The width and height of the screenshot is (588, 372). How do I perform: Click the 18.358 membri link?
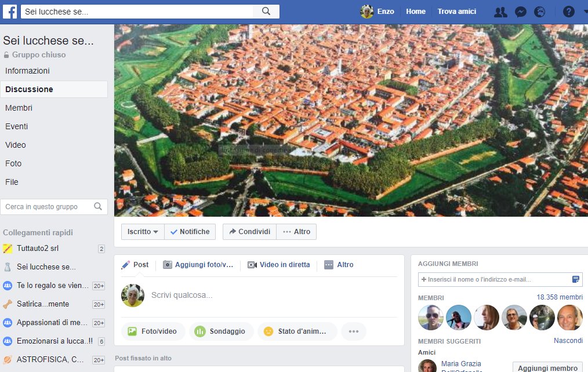coord(560,297)
